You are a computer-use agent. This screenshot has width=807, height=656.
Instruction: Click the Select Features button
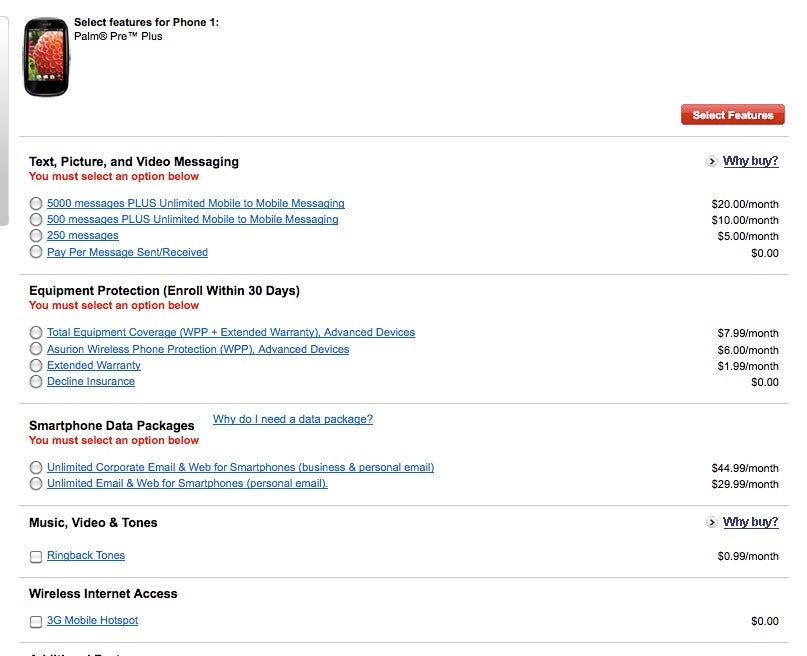click(x=732, y=115)
